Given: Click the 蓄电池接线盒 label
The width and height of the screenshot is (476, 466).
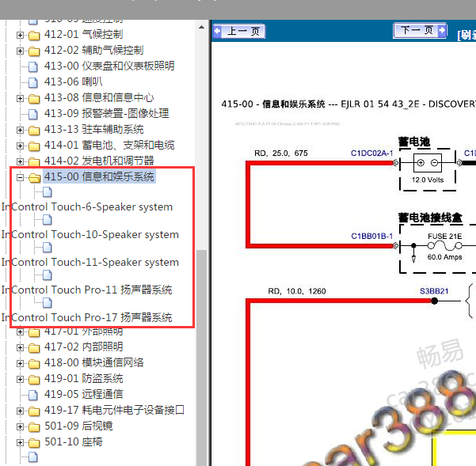Looking at the screenshot, I should click(x=430, y=218).
